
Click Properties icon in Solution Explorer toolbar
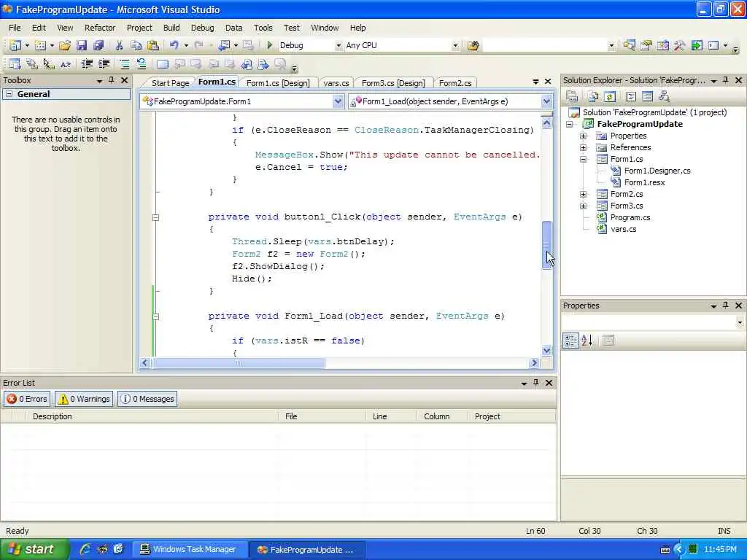pyautogui.click(x=572, y=97)
